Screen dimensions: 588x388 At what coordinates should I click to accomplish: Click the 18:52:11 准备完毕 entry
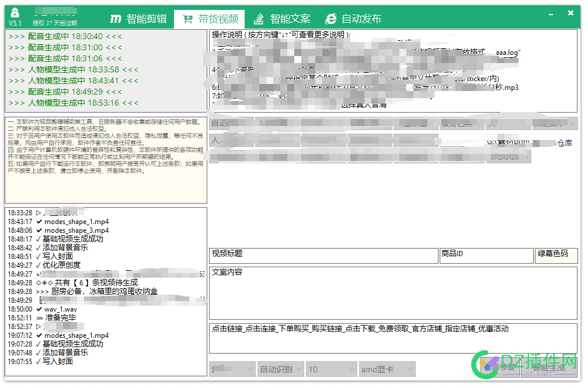(x=42, y=317)
